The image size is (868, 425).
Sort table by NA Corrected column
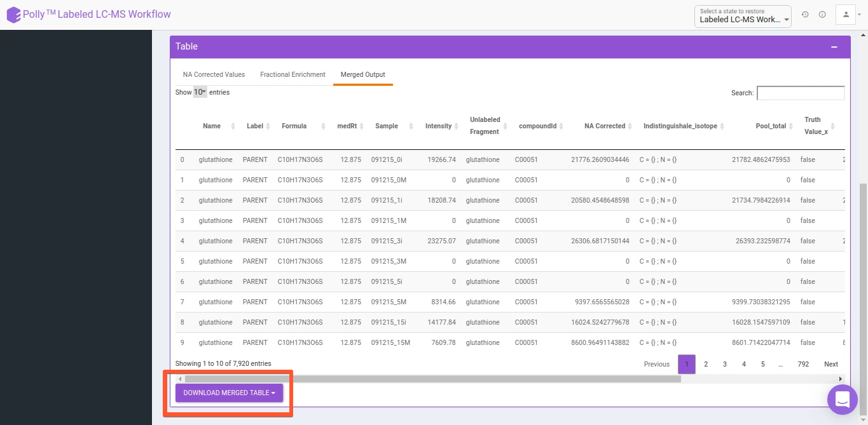point(630,126)
